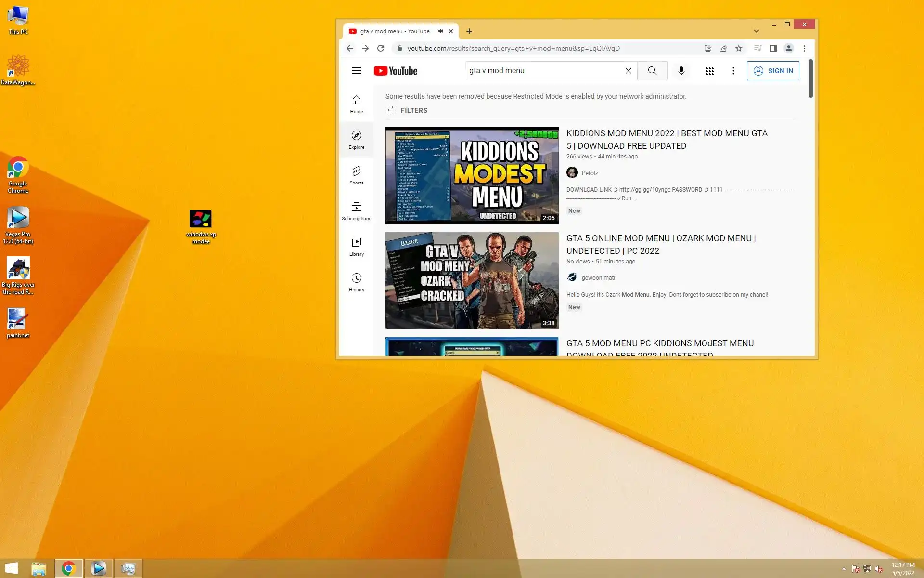Image resolution: width=924 pixels, height=578 pixels.
Task: Click the YouTube logo
Action: (x=396, y=71)
